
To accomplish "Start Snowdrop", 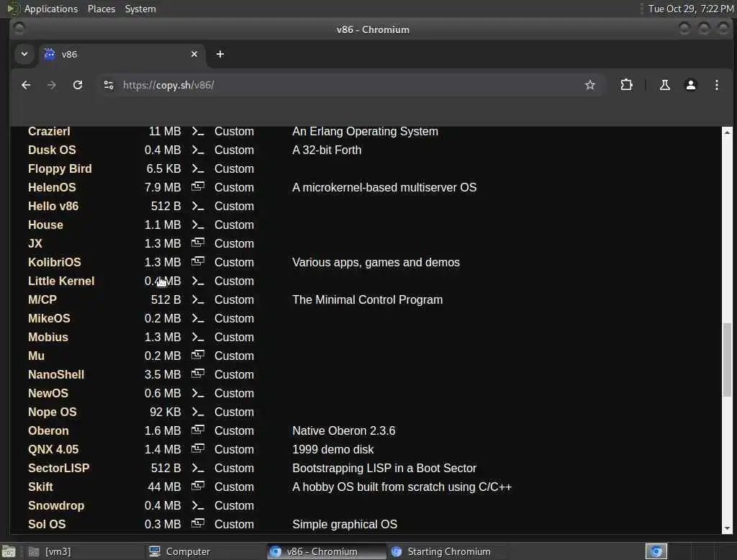I will point(56,505).
